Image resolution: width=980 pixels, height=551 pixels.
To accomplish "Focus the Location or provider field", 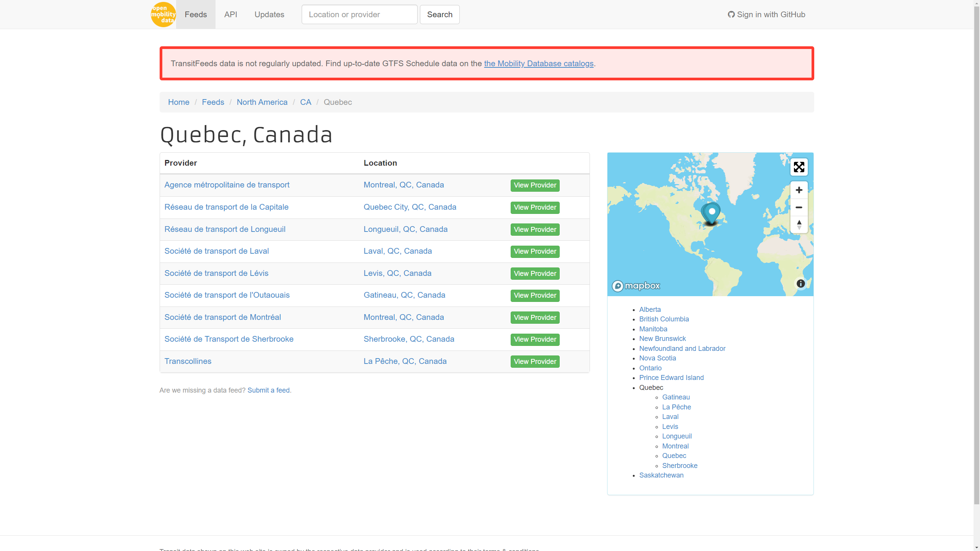I will 359,15.
